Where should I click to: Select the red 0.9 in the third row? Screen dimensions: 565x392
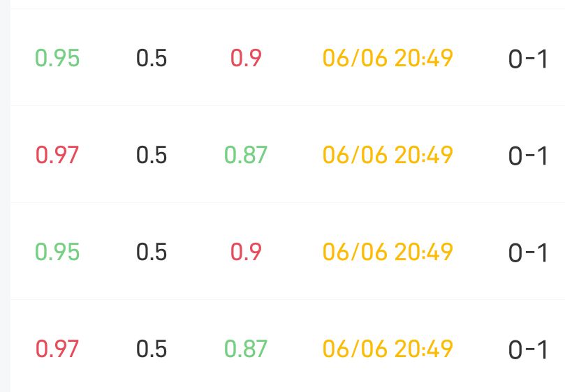(246, 252)
